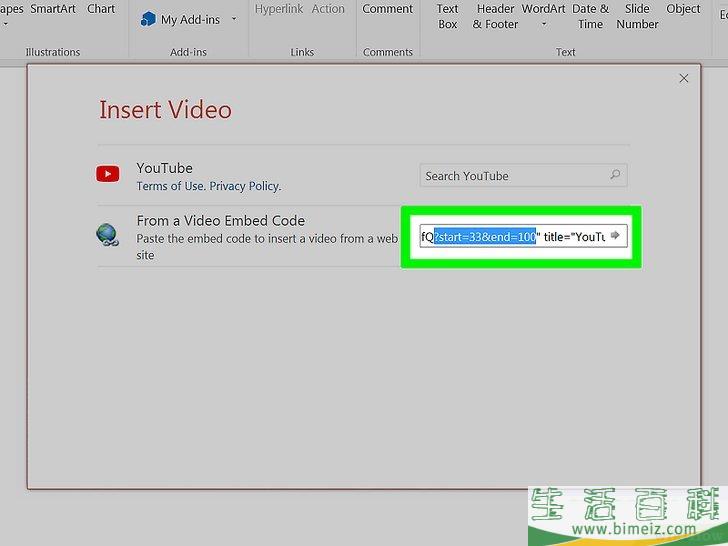Screen dimensions: 728x546
Task: Click inside the Search YouTube field
Action: [x=523, y=176]
